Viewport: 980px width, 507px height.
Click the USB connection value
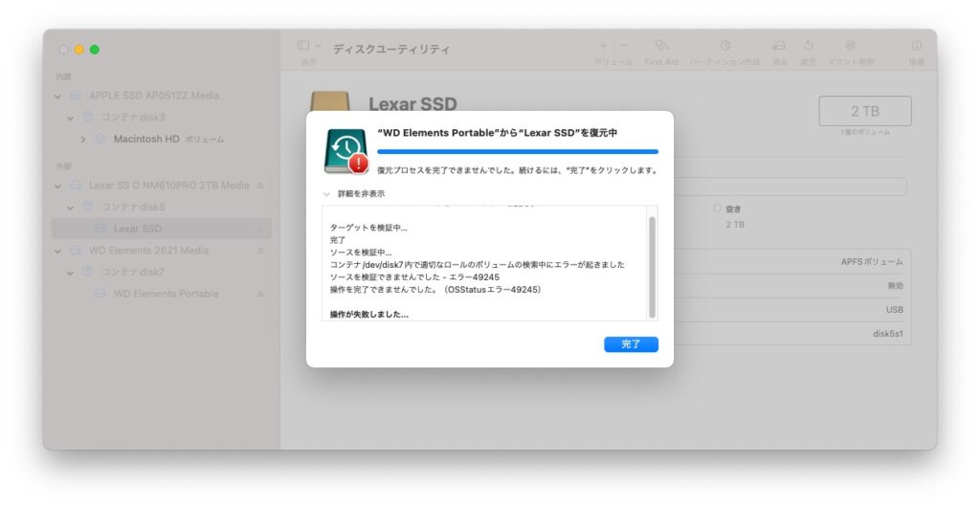pyautogui.click(x=895, y=310)
